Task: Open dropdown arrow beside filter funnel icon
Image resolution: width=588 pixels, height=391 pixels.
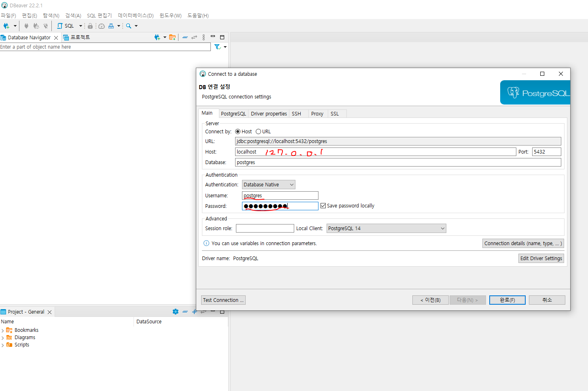Action: (225, 47)
